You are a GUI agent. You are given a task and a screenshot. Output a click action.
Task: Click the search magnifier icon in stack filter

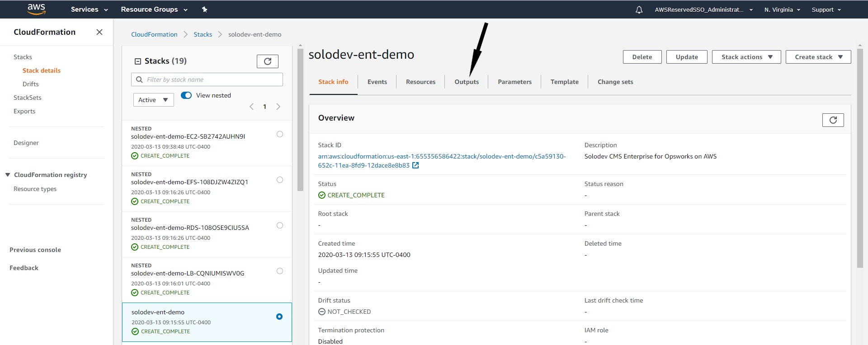(139, 79)
